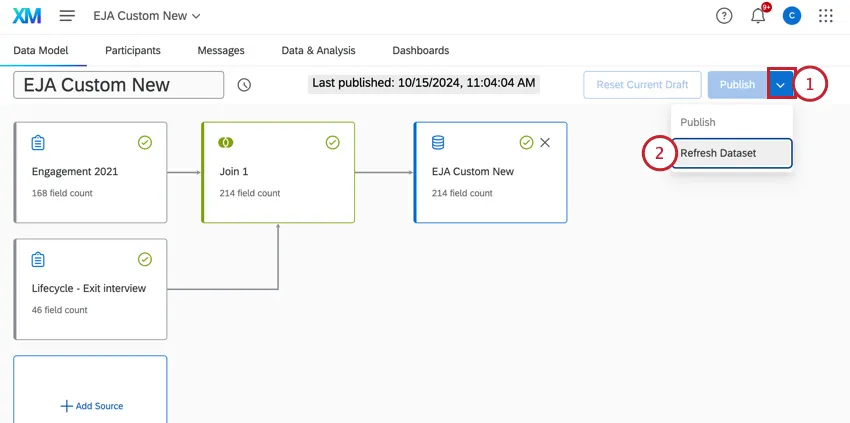Click the Join 1 node icon

[x=226, y=143]
